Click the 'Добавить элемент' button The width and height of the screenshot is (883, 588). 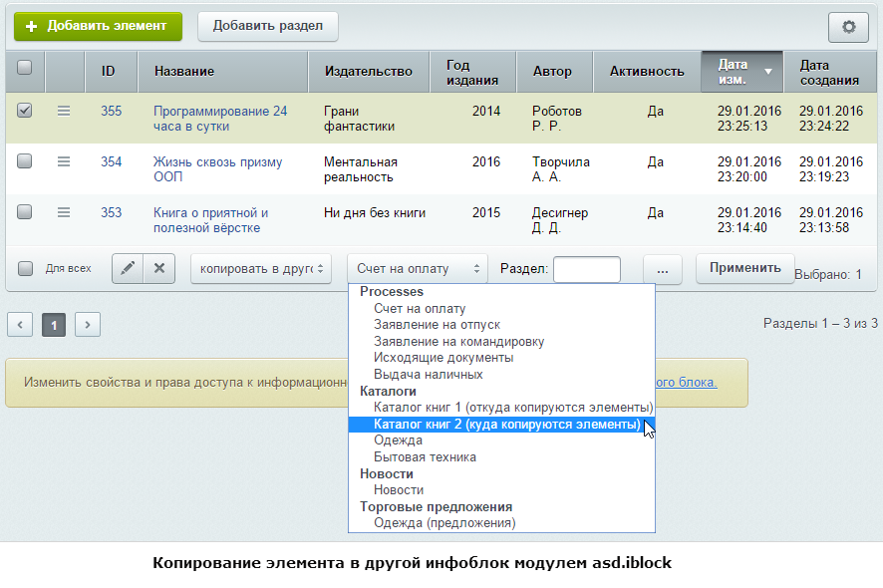98,26
